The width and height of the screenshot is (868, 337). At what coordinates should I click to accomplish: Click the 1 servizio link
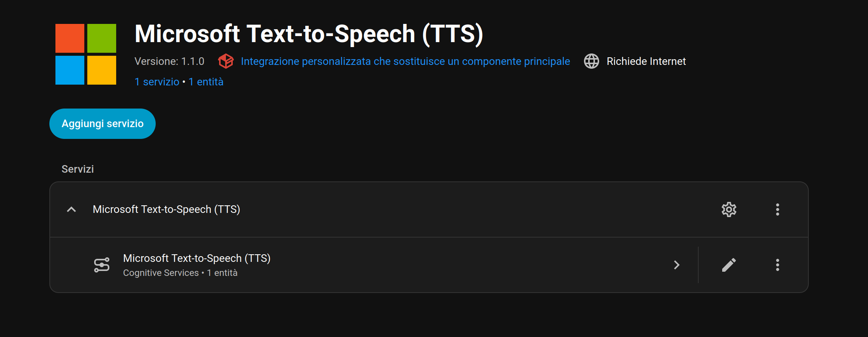157,81
